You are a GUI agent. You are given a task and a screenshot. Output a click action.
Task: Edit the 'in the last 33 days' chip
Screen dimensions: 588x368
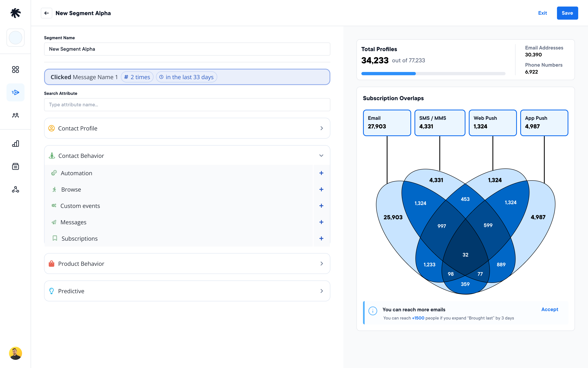coord(186,77)
